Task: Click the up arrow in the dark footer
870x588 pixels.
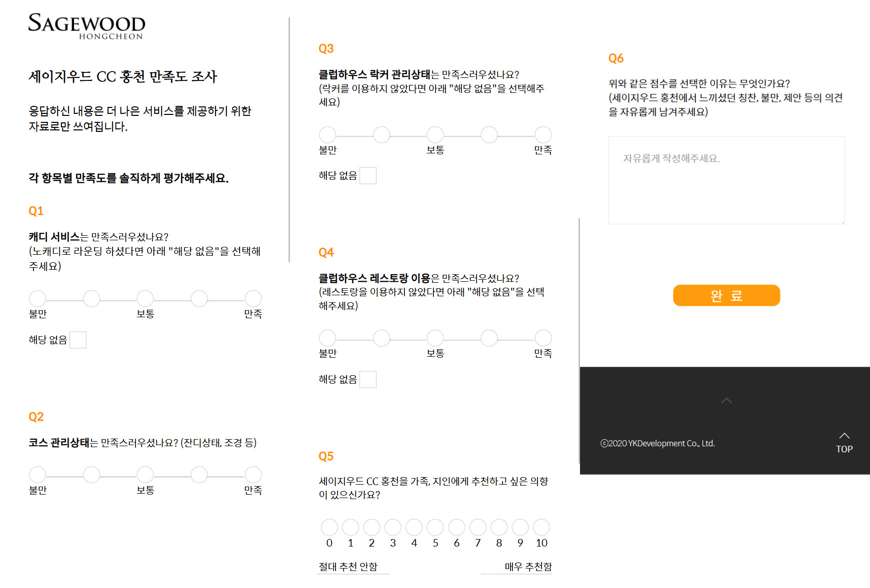Action: pyautogui.click(x=726, y=401)
